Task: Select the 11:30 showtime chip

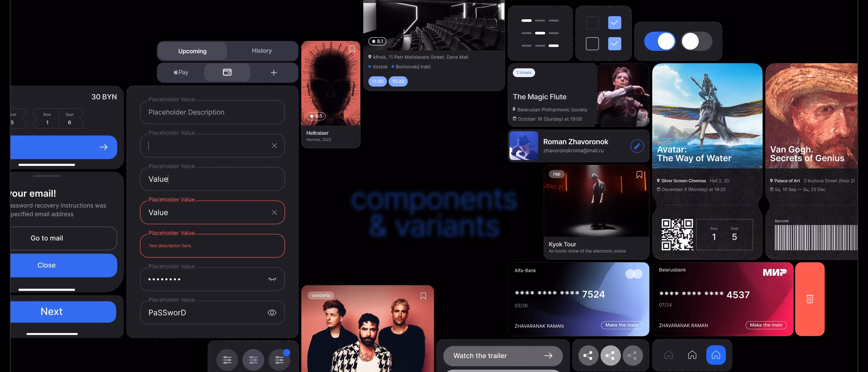Action: coord(377,82)
